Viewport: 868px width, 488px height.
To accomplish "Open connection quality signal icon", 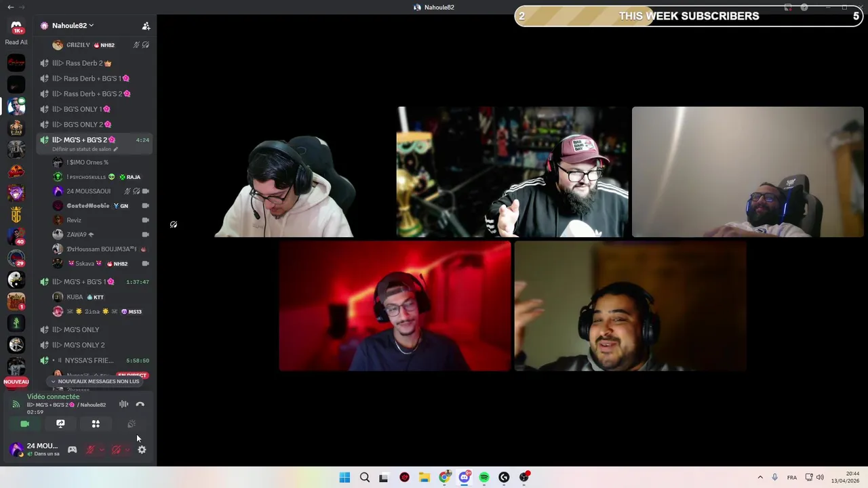I will pos(16,405).
